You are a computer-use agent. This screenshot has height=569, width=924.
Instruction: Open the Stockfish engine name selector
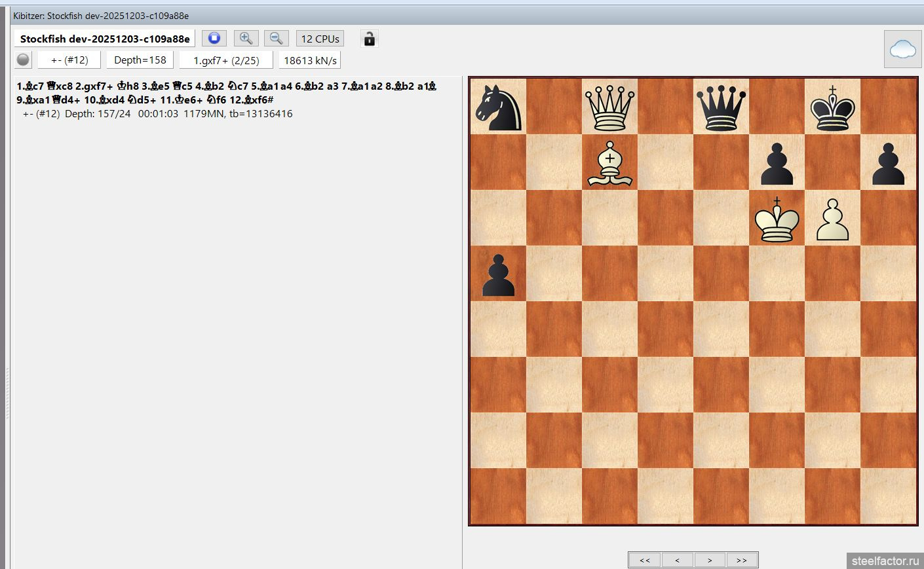coord(105,39)
